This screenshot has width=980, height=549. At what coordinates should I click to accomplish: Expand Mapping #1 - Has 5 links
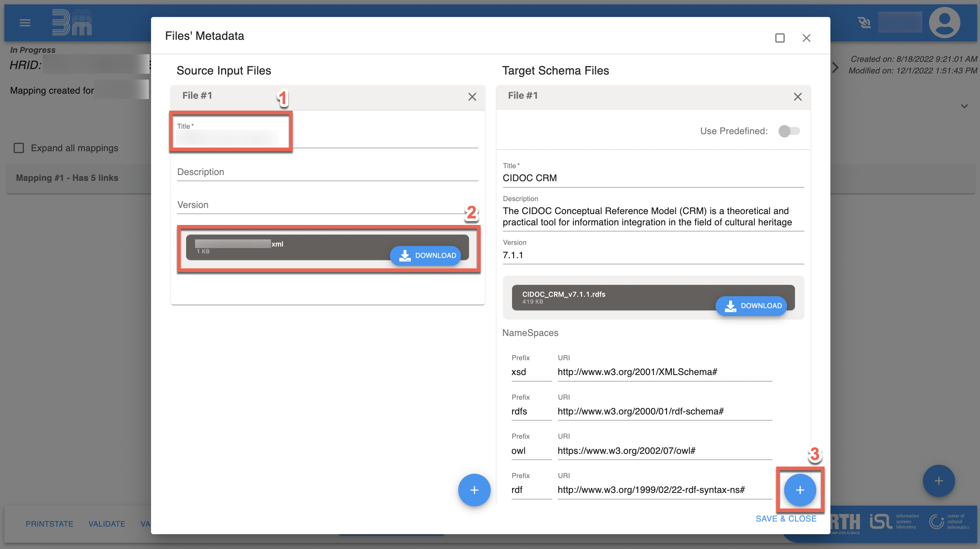(x=67, y=178)
